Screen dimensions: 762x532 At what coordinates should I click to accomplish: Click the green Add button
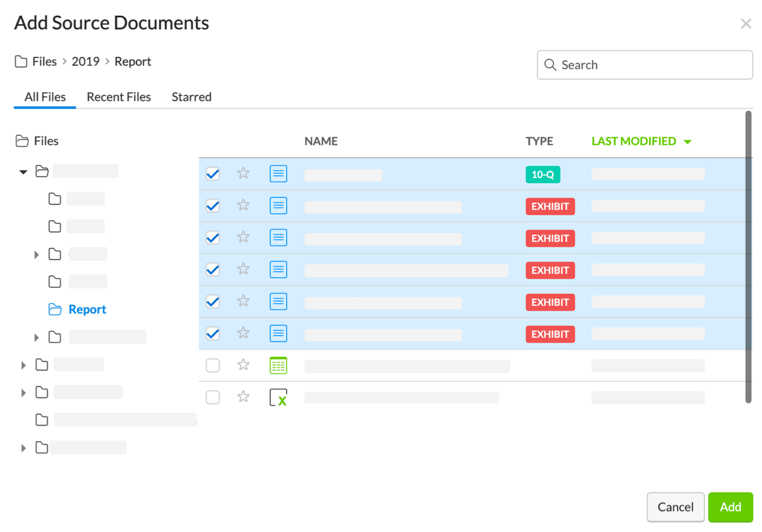[x=730, y=507]
